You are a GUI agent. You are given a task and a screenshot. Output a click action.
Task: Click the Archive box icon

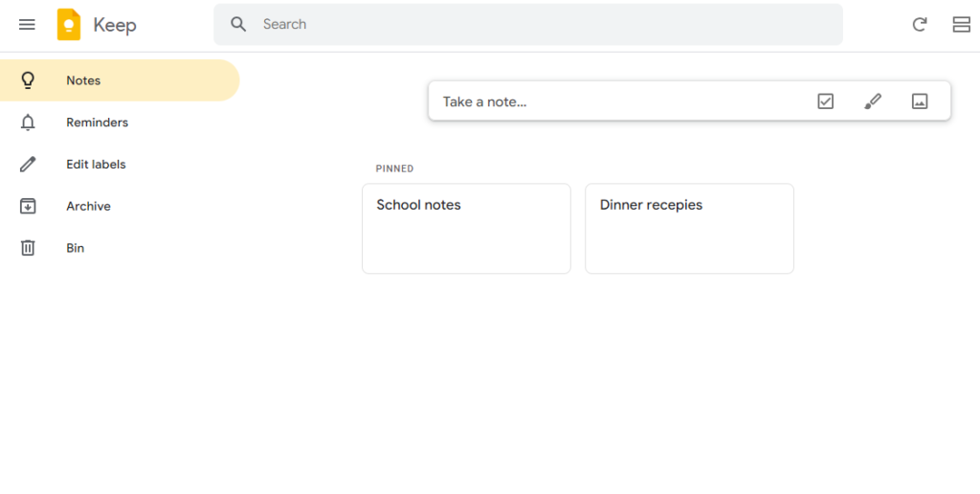click(28, 206)
